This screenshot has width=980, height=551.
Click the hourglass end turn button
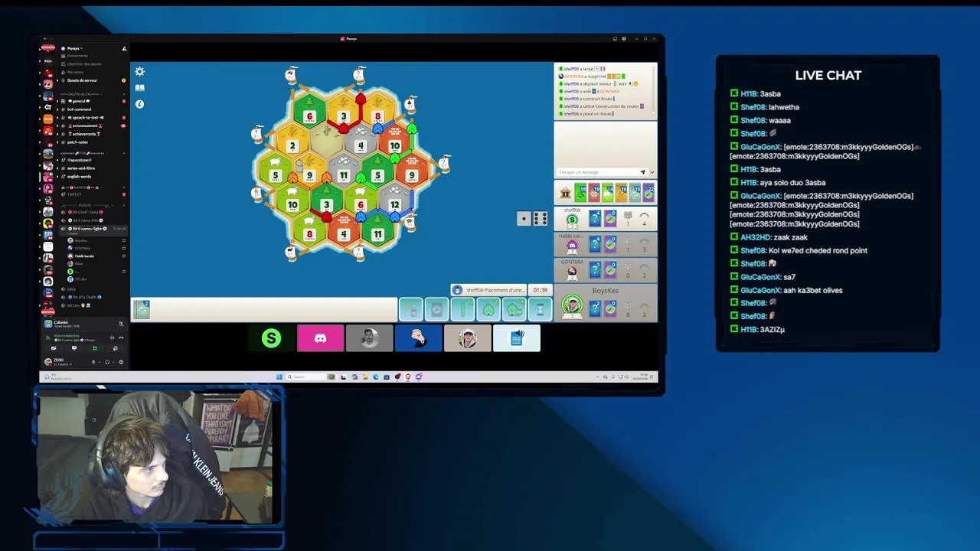point(541,309)
